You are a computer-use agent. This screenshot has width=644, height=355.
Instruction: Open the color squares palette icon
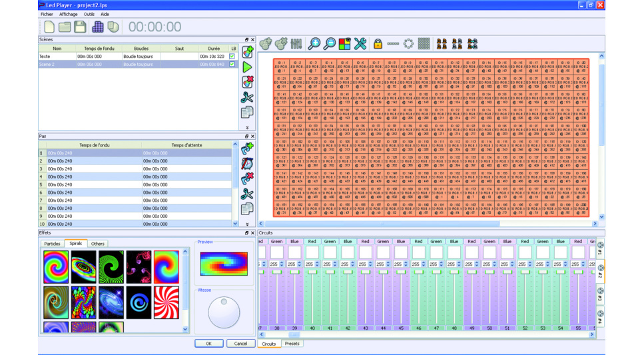pos(344,43)
